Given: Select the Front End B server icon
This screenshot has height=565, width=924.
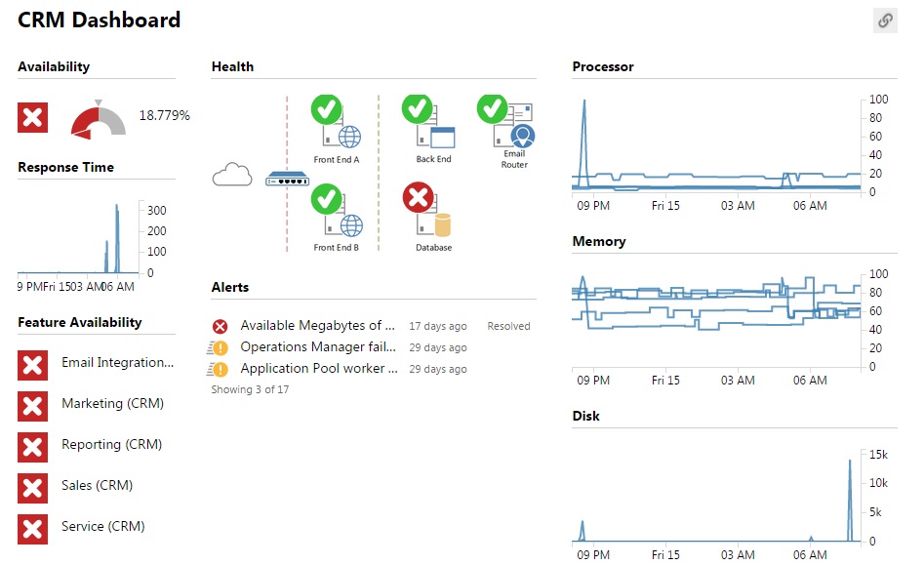Looking at the screenshot, I should coord(337,210).
